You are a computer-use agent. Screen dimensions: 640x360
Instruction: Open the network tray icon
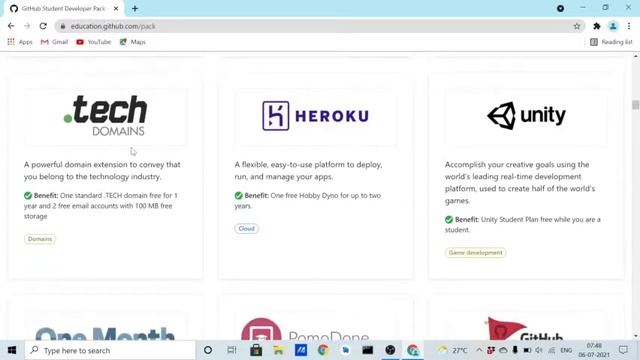click(552, 350)
